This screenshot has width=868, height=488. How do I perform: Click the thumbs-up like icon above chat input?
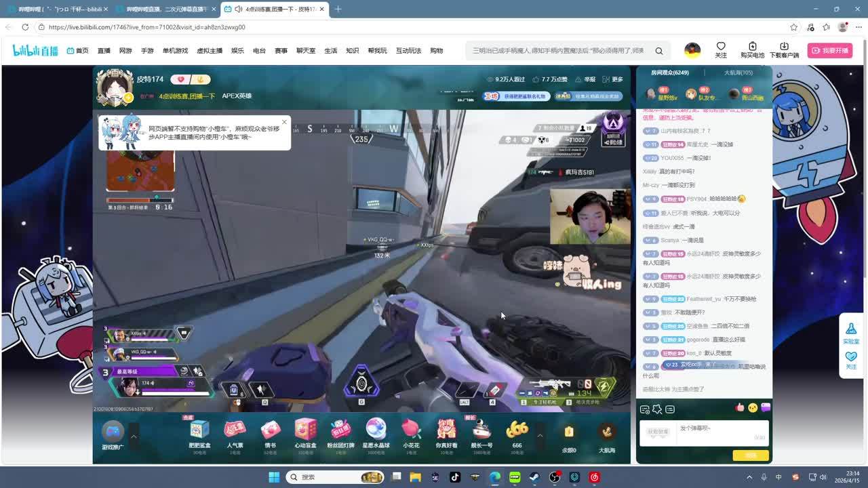(x=740, y=408)
